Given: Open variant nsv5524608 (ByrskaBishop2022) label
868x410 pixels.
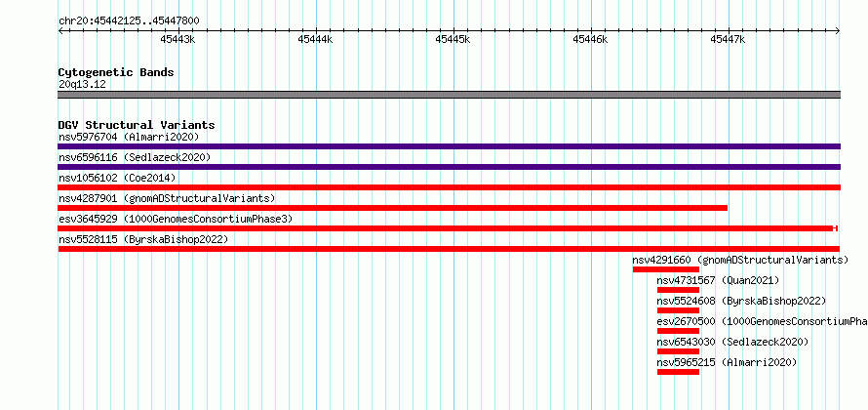Looking at the screenshot, I should click(x=741, y=301).
